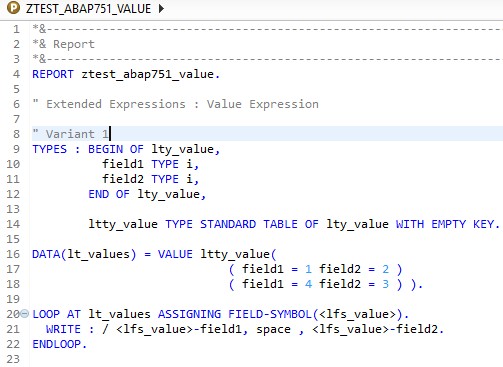The width and height of the screenshot is (503, 367).
Task: Click line number 5 in gutter
Action: [16, 89]
